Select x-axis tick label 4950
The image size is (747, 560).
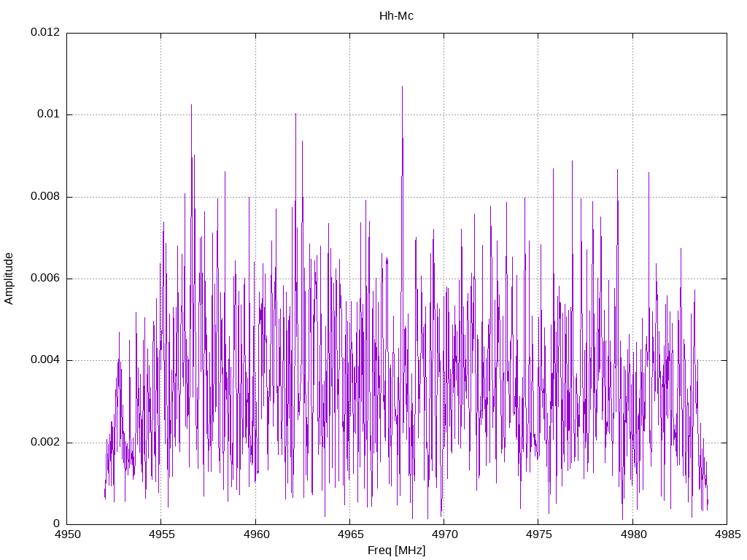66,534
